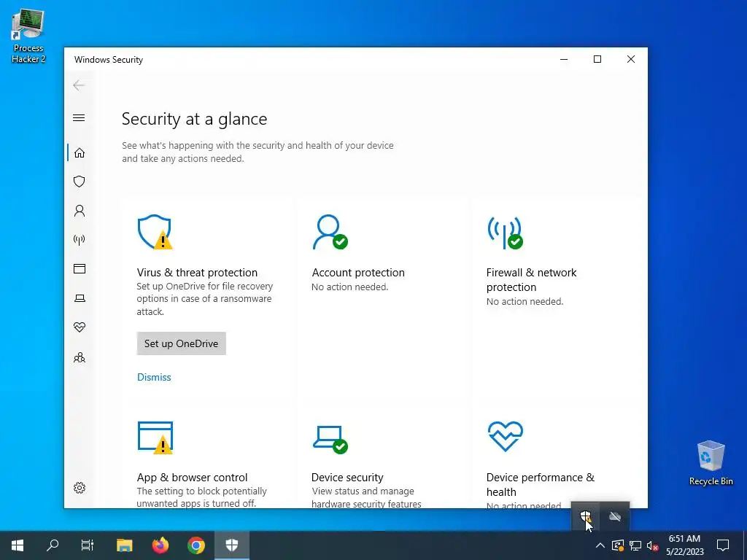747x560 pixels.
Task: Minimize the Windows Security window
Action: [564, 59]
